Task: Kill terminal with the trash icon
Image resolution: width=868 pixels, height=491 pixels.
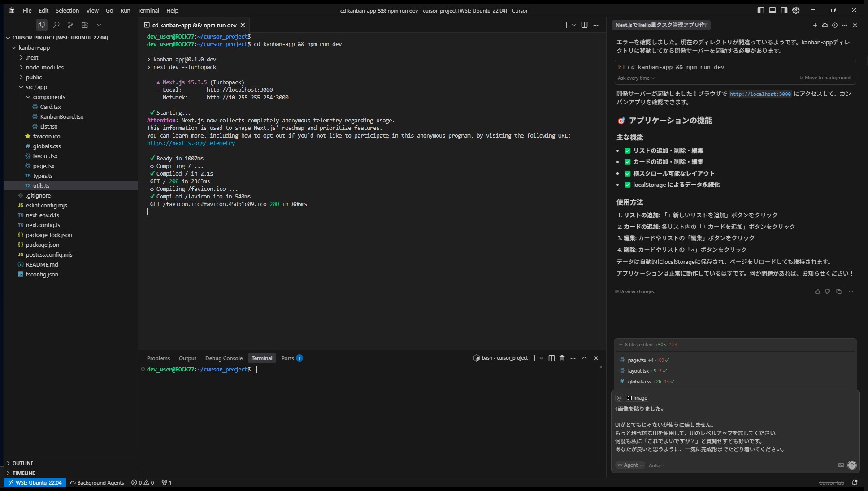Action: 562,358
